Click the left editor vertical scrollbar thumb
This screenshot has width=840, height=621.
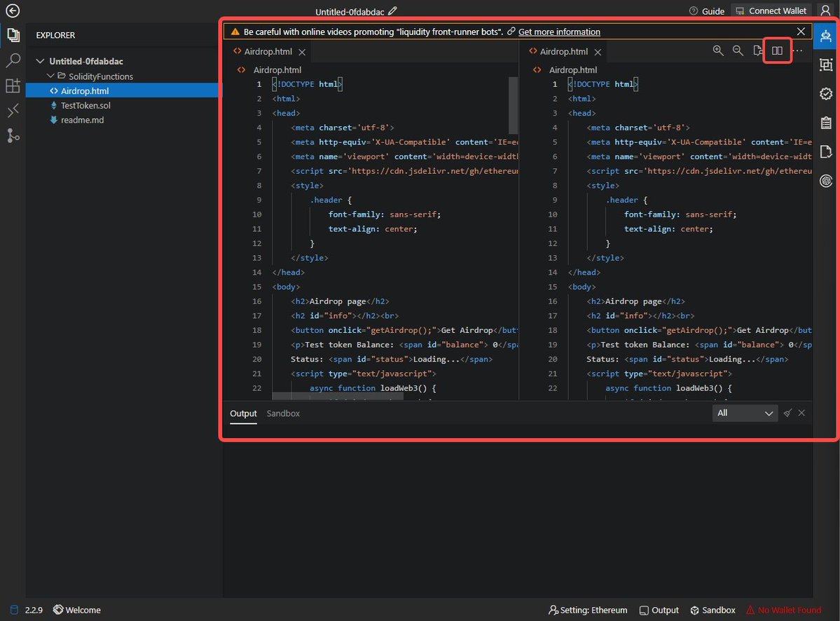coord(513,105)
